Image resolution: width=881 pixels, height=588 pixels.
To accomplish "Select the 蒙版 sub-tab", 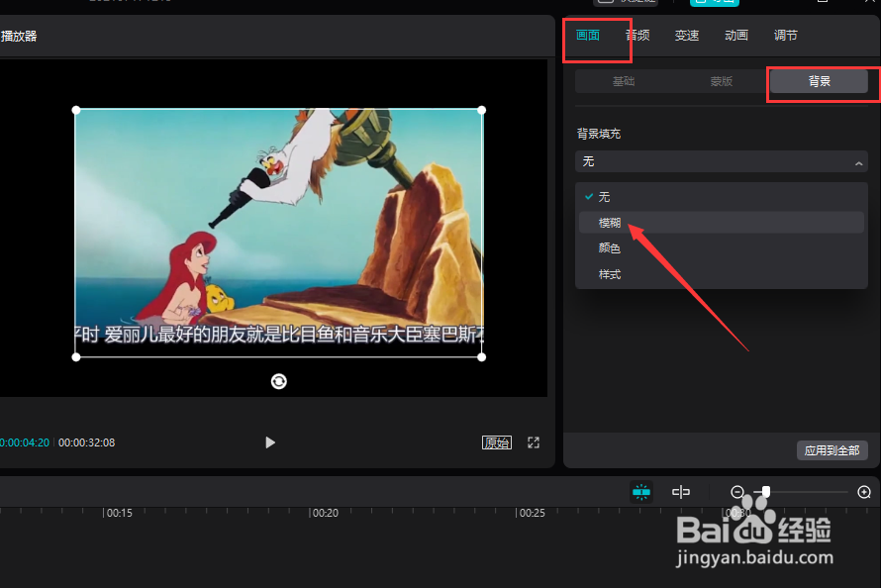I will pos(721,81).
